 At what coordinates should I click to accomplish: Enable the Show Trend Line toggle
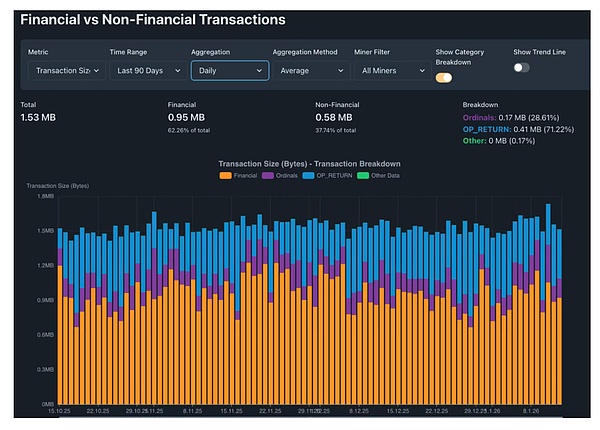point(521,67)
